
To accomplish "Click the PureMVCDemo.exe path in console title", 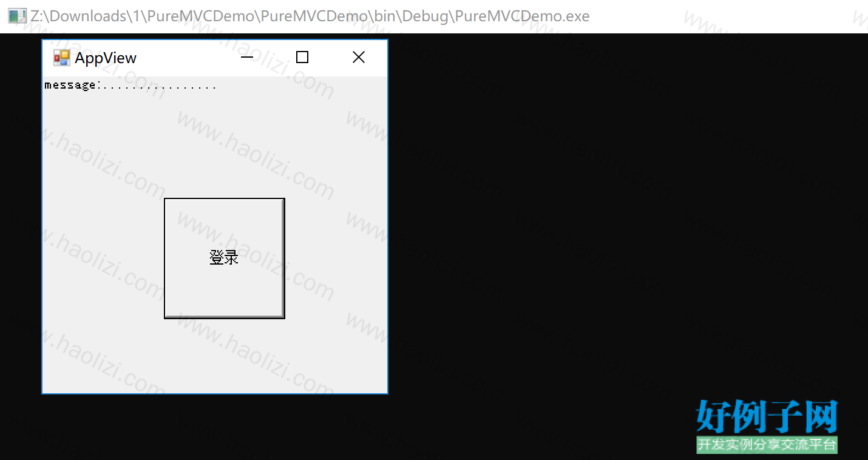I will [310, 16].
